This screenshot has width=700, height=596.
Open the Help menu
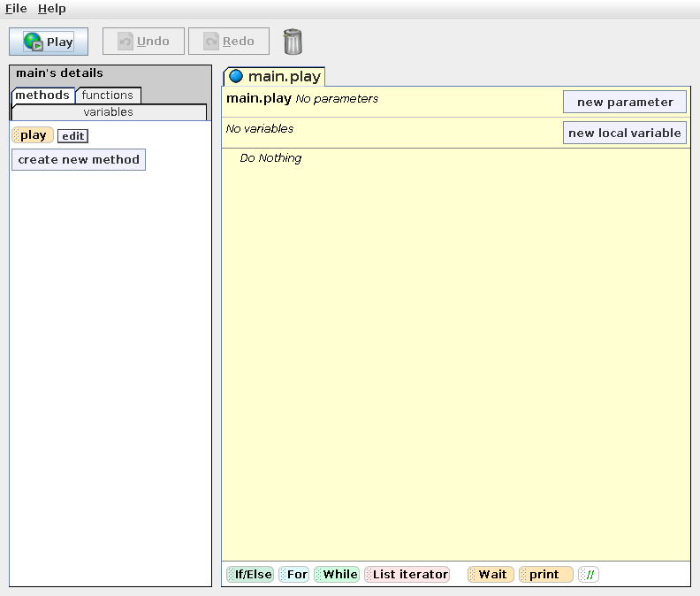point(51,8)
